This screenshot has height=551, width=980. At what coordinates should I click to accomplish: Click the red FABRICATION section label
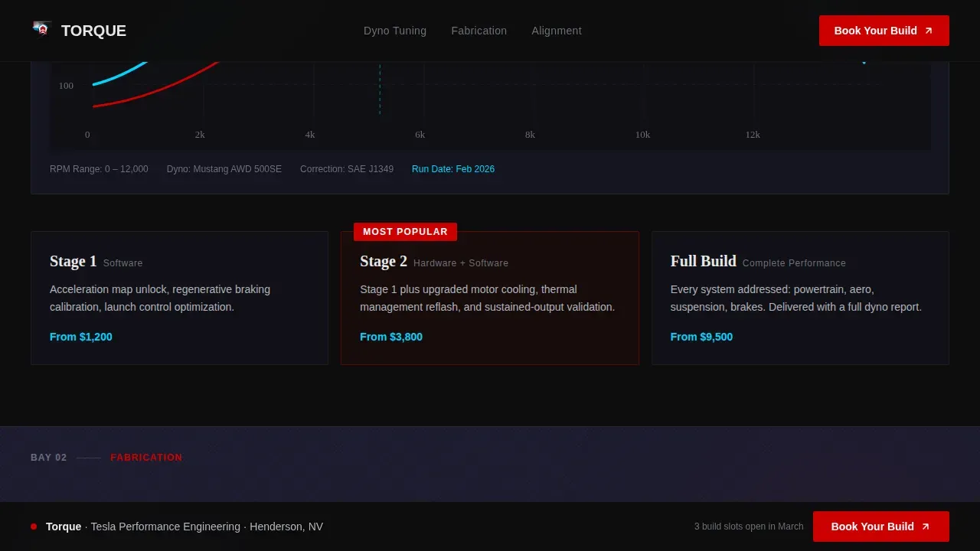146,458
